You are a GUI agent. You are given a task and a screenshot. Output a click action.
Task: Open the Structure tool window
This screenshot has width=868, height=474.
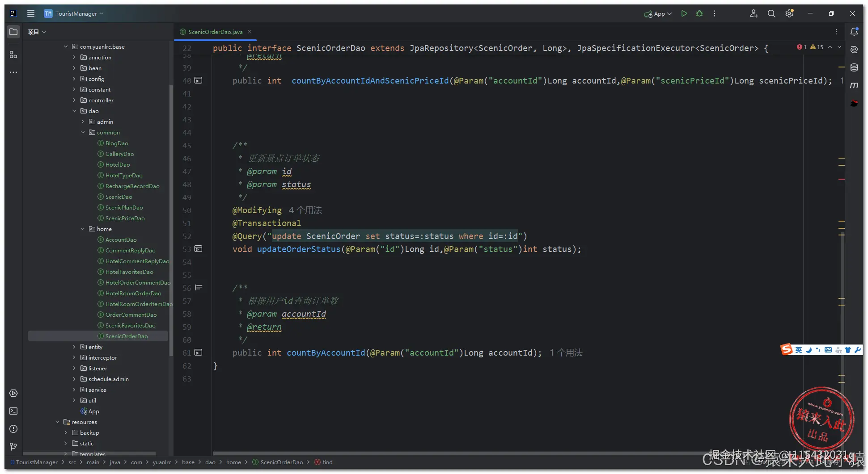coord(13,55)
